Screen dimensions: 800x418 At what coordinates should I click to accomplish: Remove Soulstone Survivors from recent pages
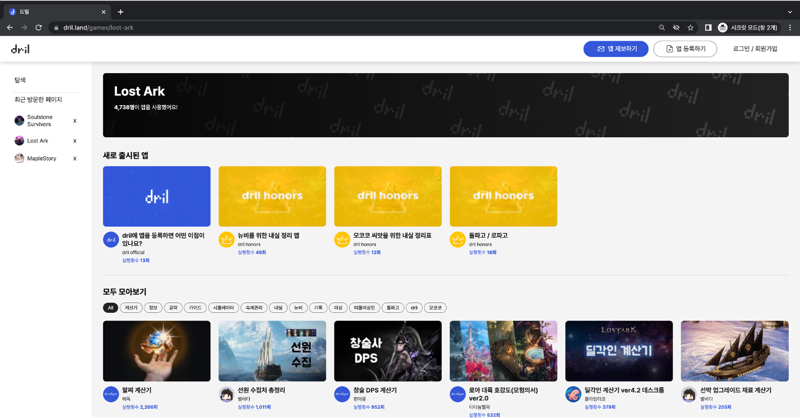(x=74, y=121)
